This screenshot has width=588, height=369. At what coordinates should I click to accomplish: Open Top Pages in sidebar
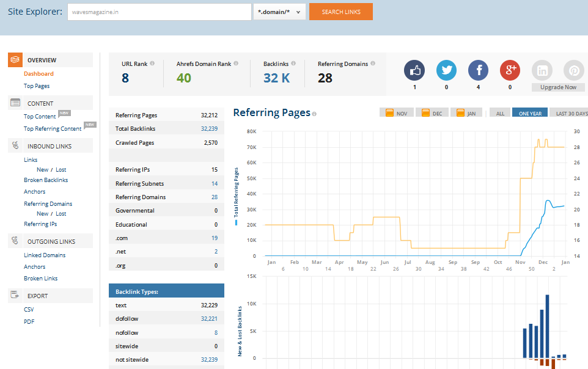tap(37, 86)
